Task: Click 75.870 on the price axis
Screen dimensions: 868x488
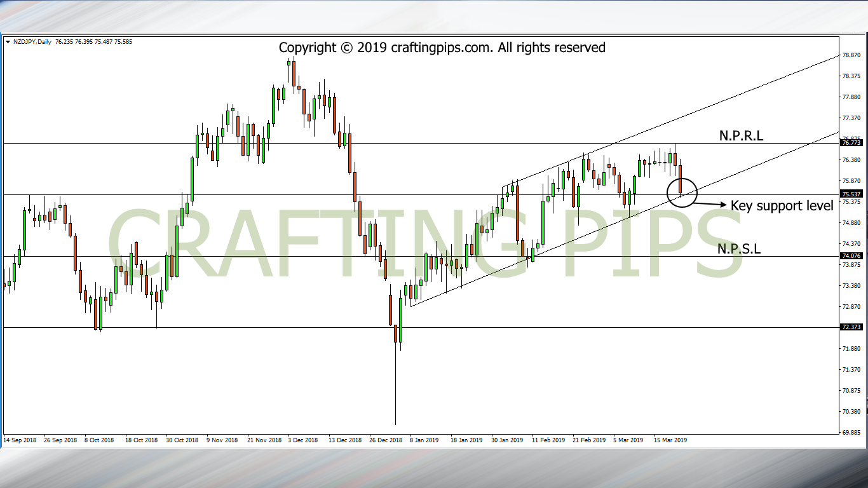Action: pyautogui.click(x=851, y=181)
